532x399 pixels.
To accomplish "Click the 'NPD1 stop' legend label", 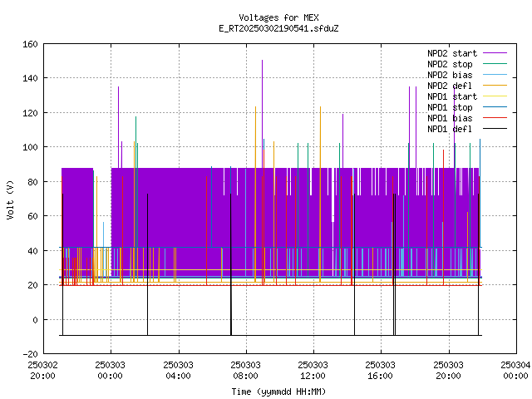I will tap(450, 107).
